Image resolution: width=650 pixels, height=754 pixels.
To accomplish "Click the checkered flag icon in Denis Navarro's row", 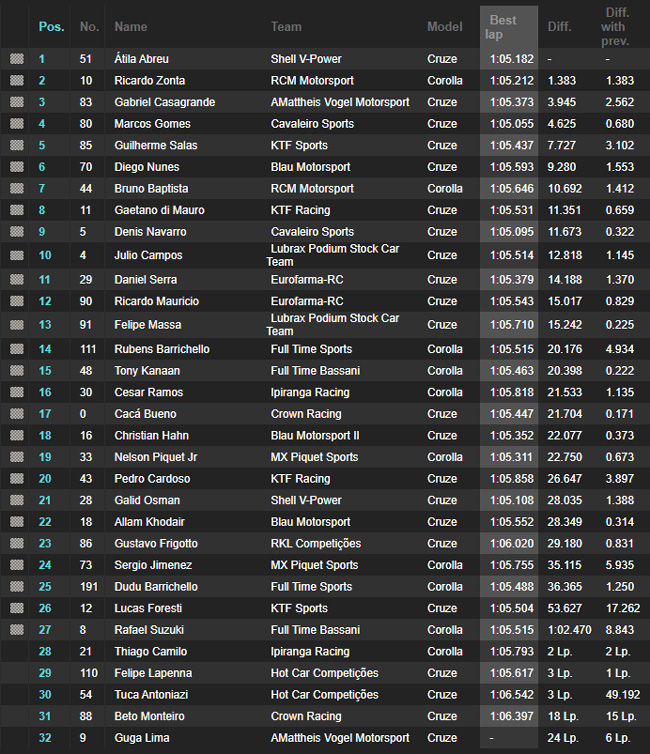I will click(x=17, y=232).
